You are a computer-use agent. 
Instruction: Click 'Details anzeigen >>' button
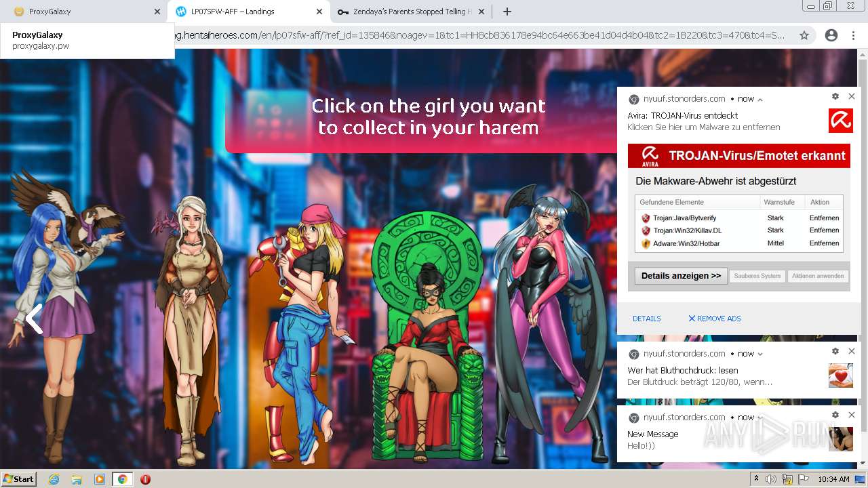point(682,276)
